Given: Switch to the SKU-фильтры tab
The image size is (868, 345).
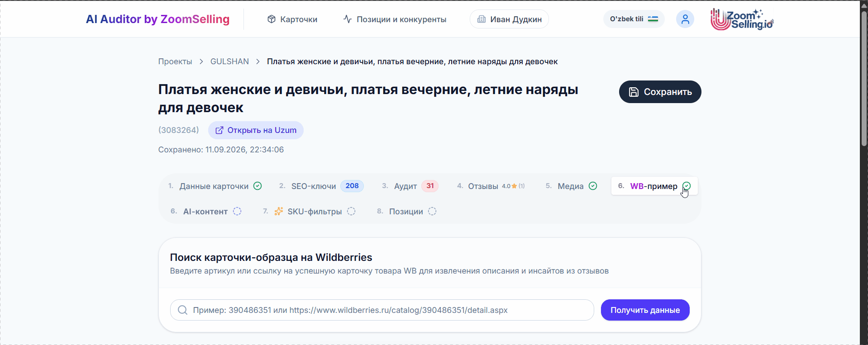Looking at the screenshot, I should [309, 211].
